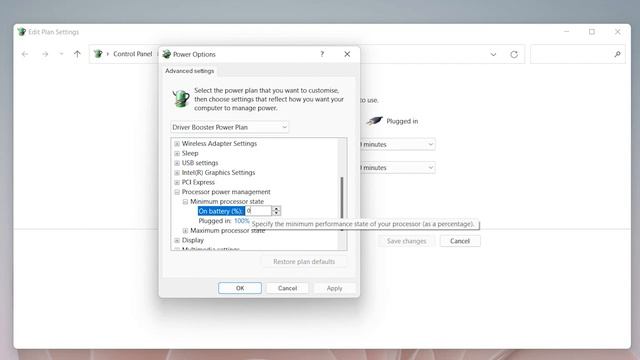Viewport: 640px width, 360px height.
Task: Click the On battery percentage input field
Action: [x=258, y=211]
